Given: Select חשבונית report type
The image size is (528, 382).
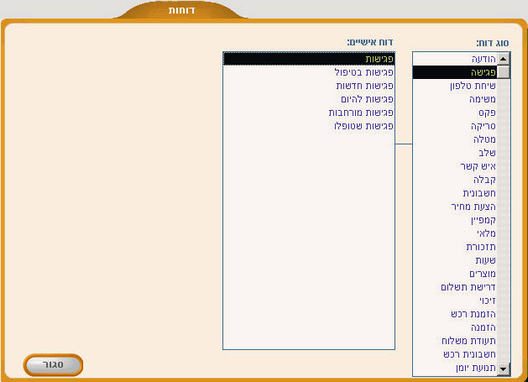Looking at the screenshot, I should point(455,193).
